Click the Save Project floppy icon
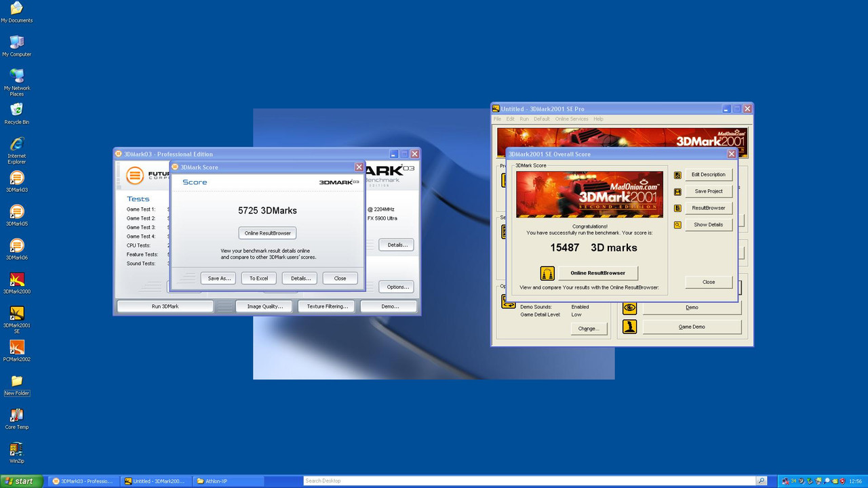Image resolution: width=868 pixels, height=488 pixels. 677,192
